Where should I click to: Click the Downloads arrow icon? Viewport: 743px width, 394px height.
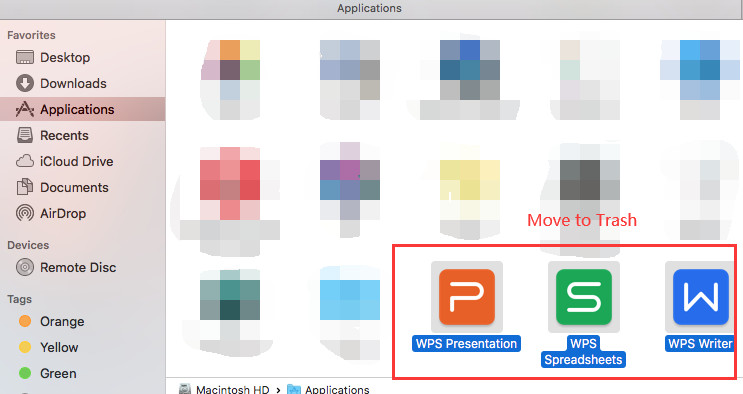tap(25, 83)
